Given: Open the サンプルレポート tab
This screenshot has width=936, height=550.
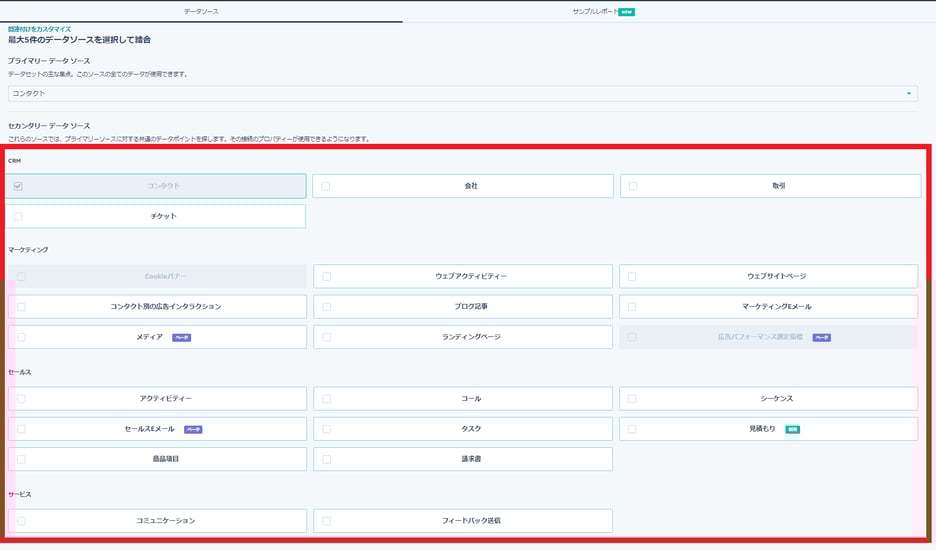Looking at the screenshot, I should click(595, 11).
